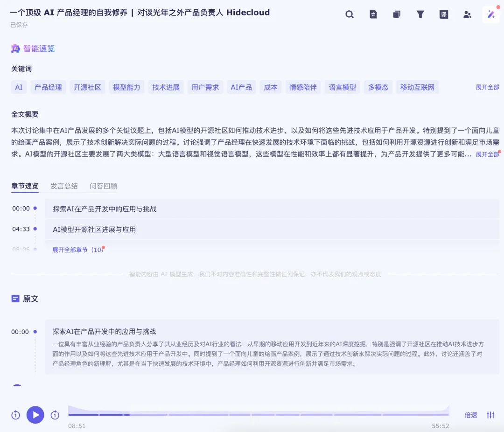Open the speakers people icon
Screen dimensions: 504x432
pyautogui.click(x=467, y=14)
